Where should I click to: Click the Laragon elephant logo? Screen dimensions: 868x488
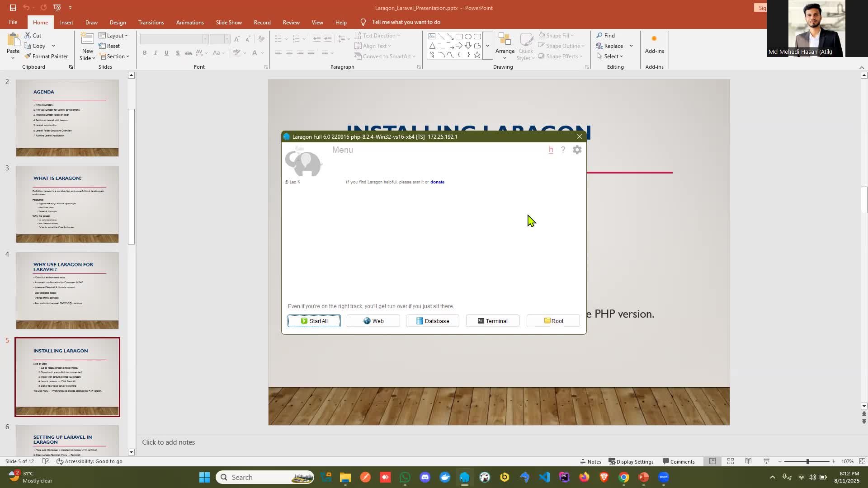pyautogui.click(x=303, y=161)
